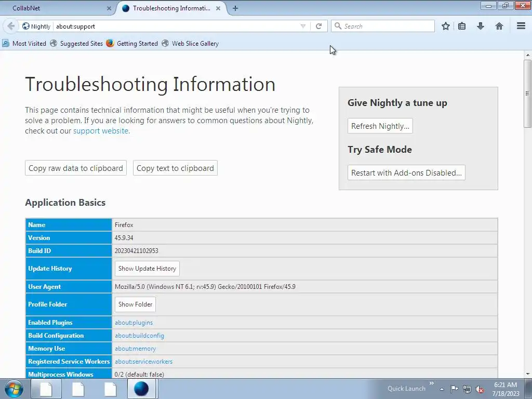Click the Application Basics heading
Viewport: 532px width, 399px height.
coord(65,203)
